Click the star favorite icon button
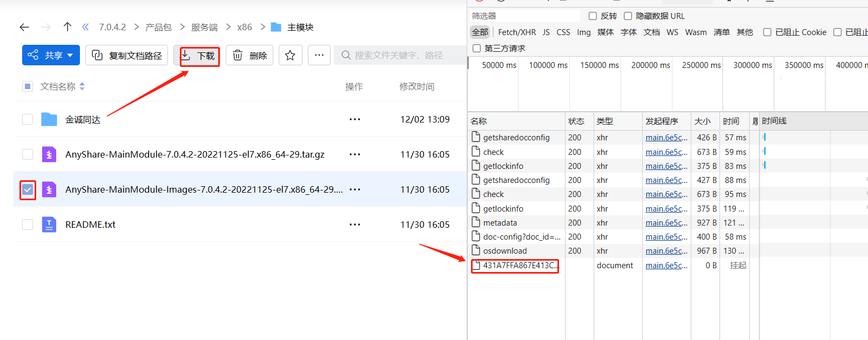The image size is (868, 340). pyautogui.click(x=290, y=55)
